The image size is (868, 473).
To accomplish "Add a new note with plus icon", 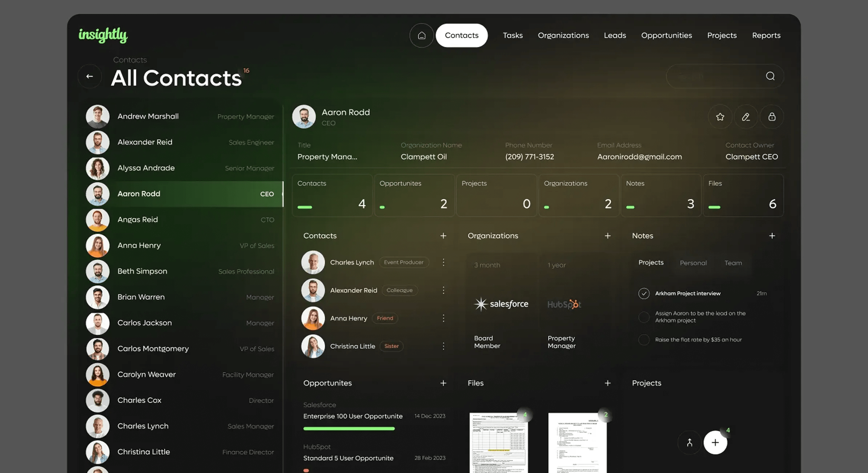I will [772, 236].
